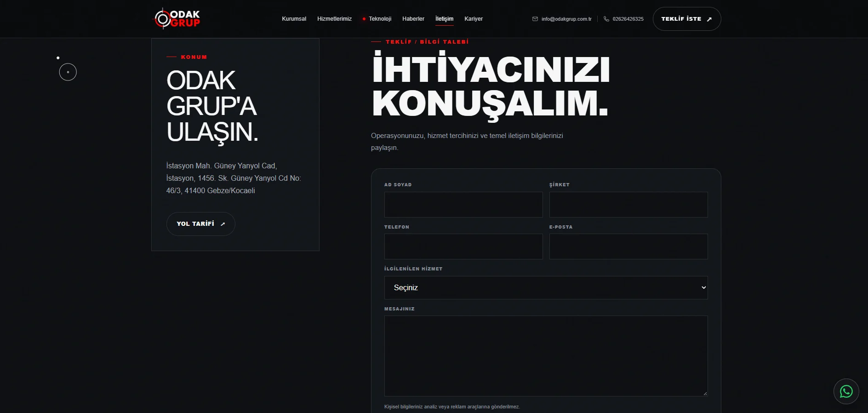
Task: Click the ODAK GRUP'A ULAŞIN heading
Action: pos(212,106)
